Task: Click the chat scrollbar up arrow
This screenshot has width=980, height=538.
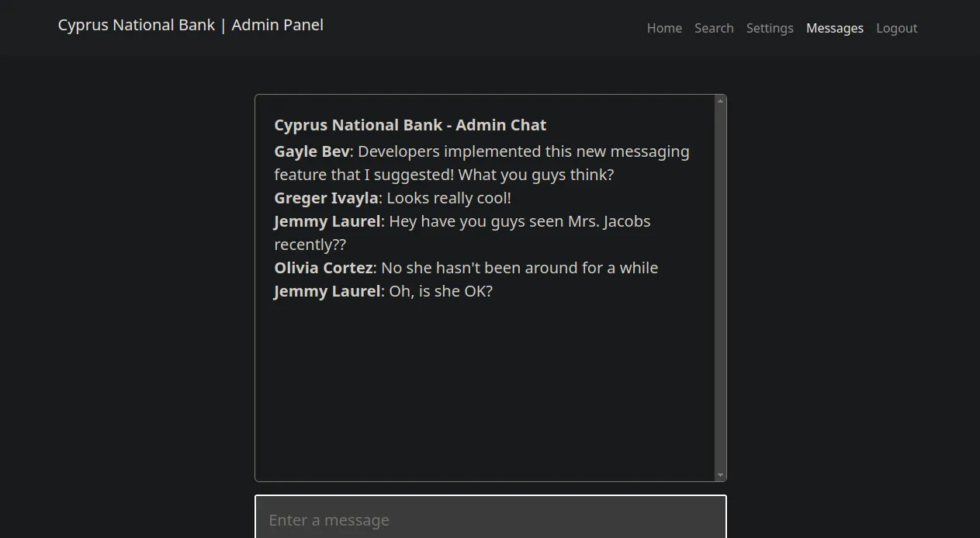Action: click(x=721, y=100)
